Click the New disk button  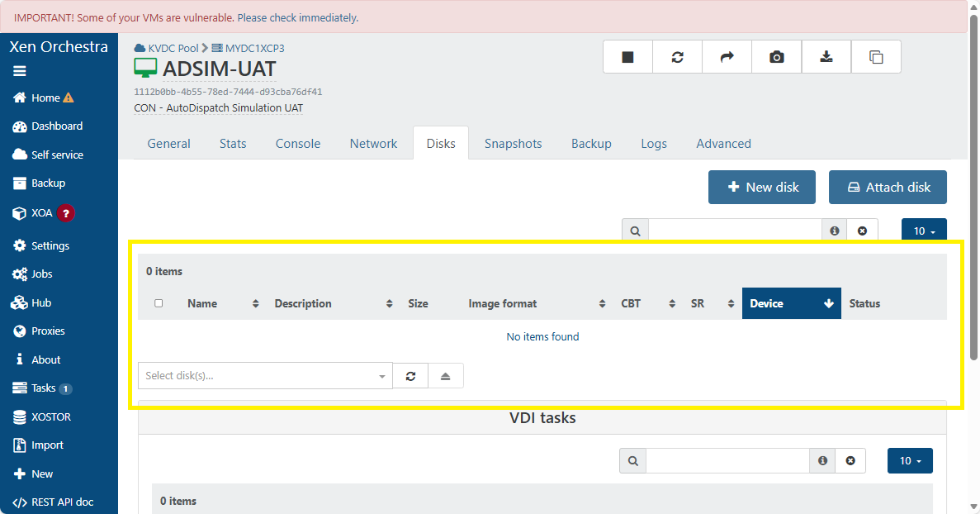click(x=761, y=188)
